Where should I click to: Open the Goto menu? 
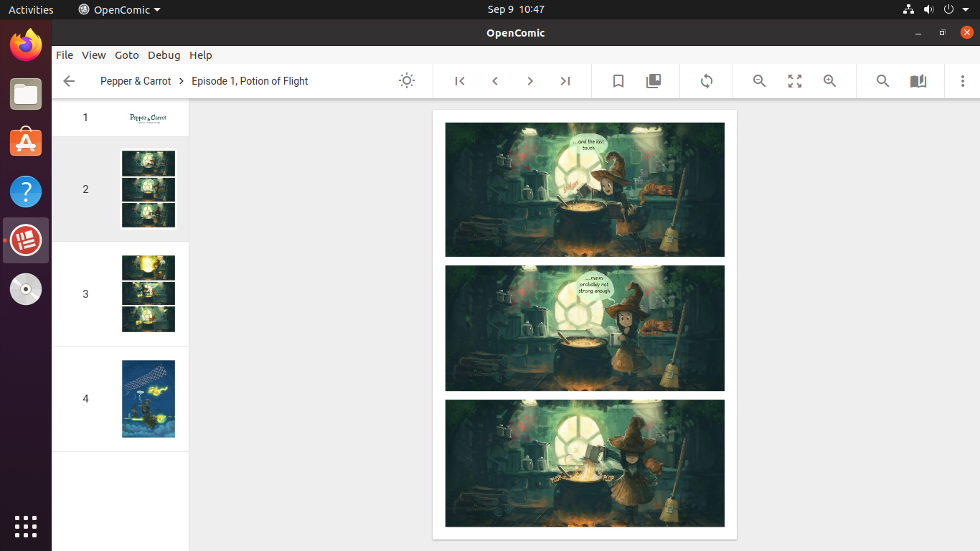127,55
